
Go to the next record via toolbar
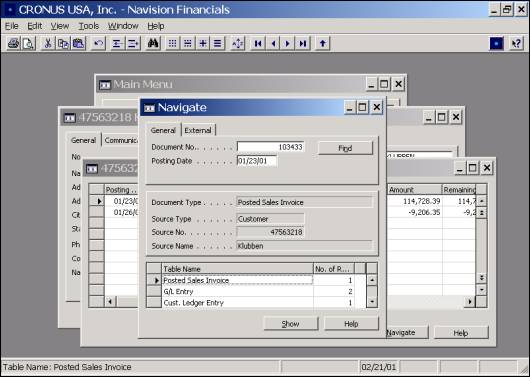(x=288, y=44)
